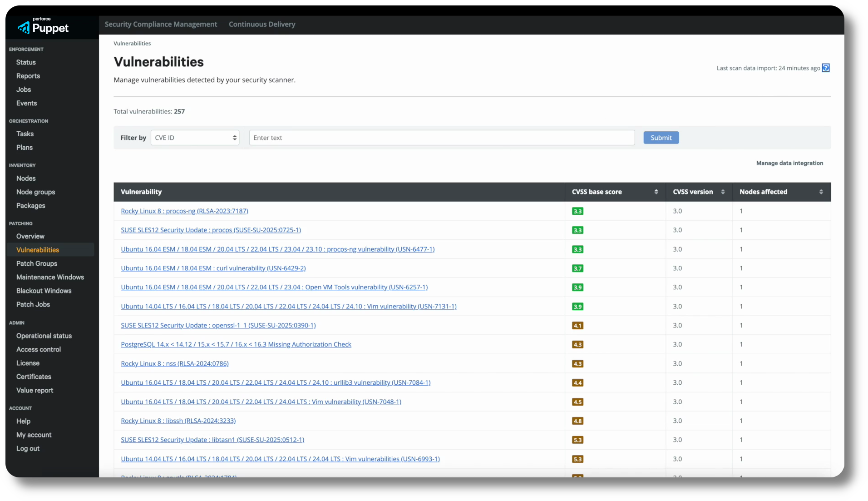Viewport: 868px width, 501px height.
Task: Sort table by CVSS version
Action: pyautogui.click(x=723, y=191)
